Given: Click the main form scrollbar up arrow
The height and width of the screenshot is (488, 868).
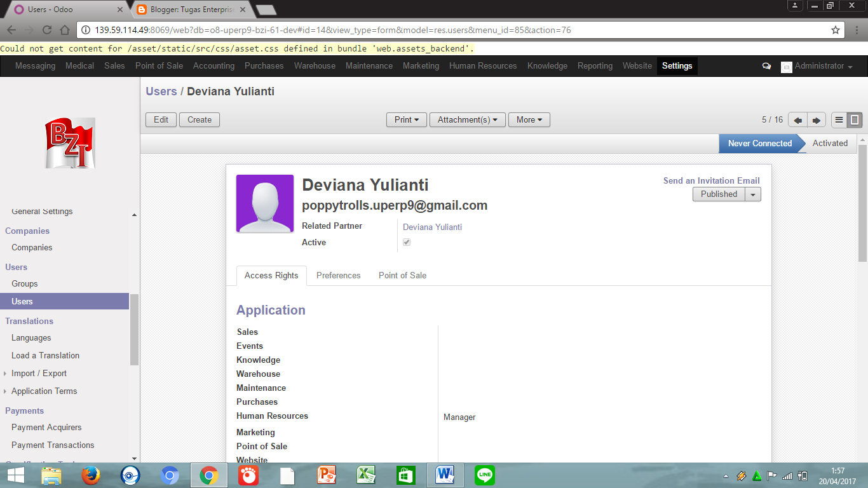Looking at the screenshot, I should point(862,140).
